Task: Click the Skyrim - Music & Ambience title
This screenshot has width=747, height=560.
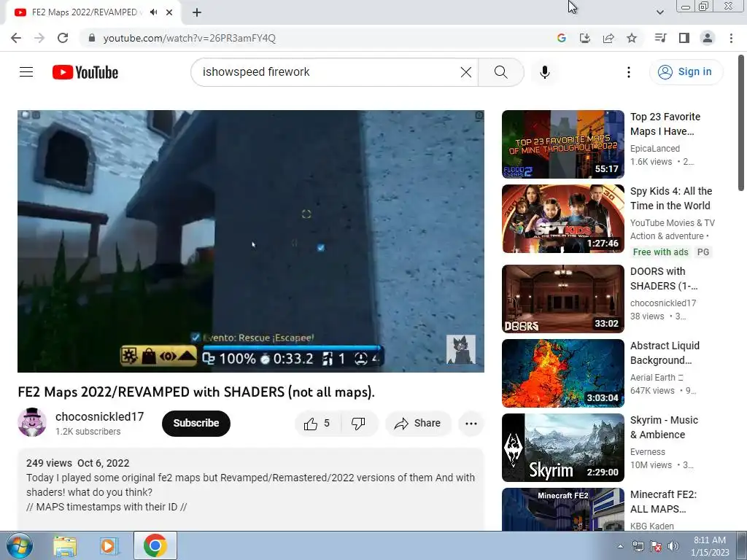Action: click(x=664, y=427)
